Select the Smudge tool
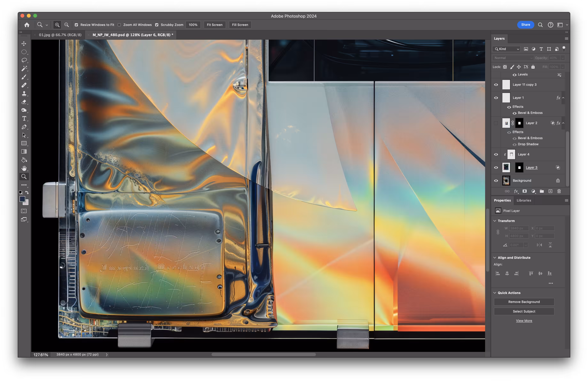 [x=24, y=110]
